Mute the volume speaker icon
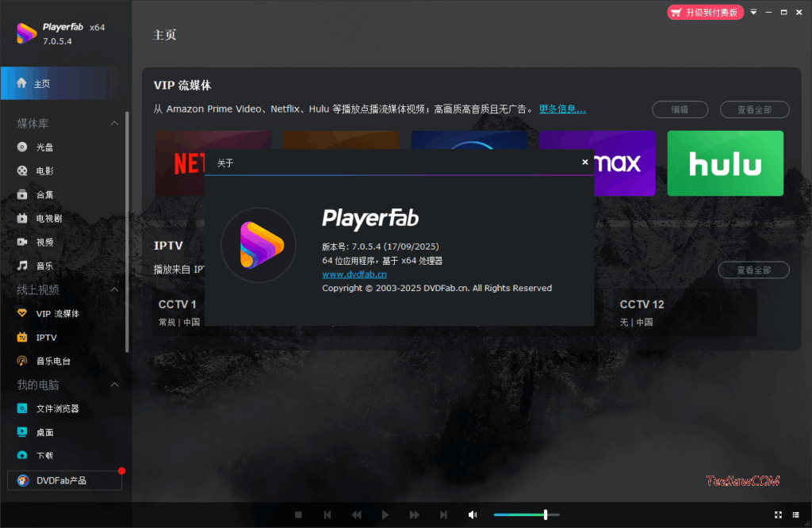The image size is (812, 528). (x=473, y=515)
